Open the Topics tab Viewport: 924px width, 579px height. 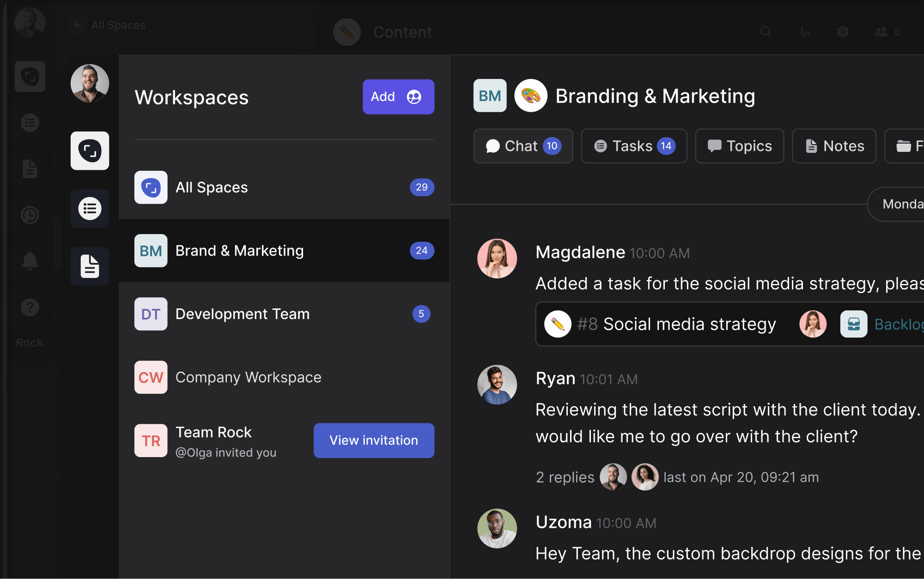(739, 146)
